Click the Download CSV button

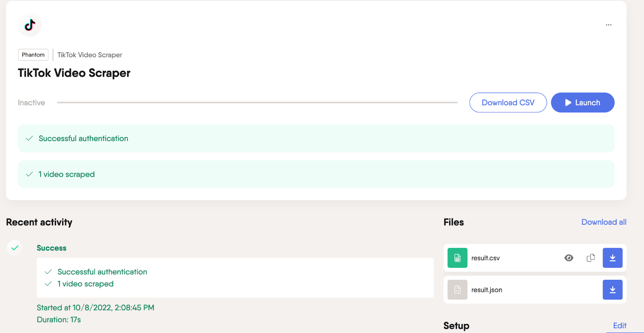pos(508,103)
